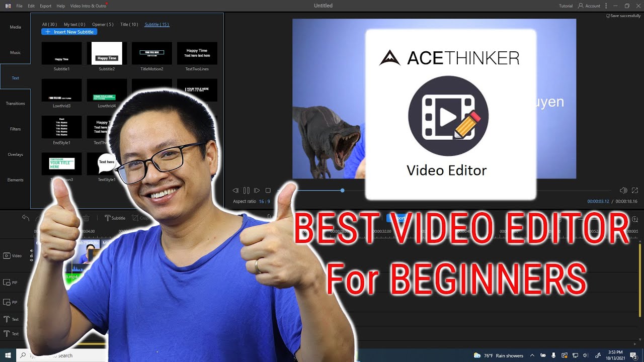
Task: Show the Opener (5) category
Action: click(x=103, y=24)
